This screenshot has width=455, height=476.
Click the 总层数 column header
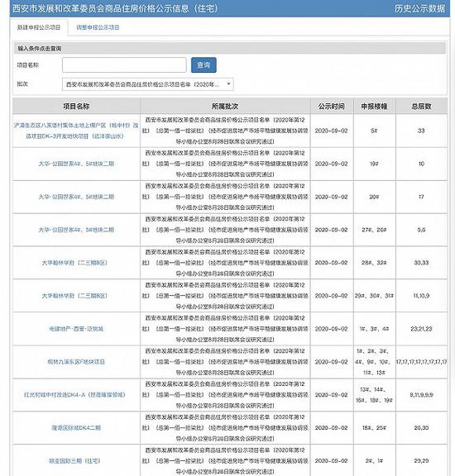pos(421,107)
